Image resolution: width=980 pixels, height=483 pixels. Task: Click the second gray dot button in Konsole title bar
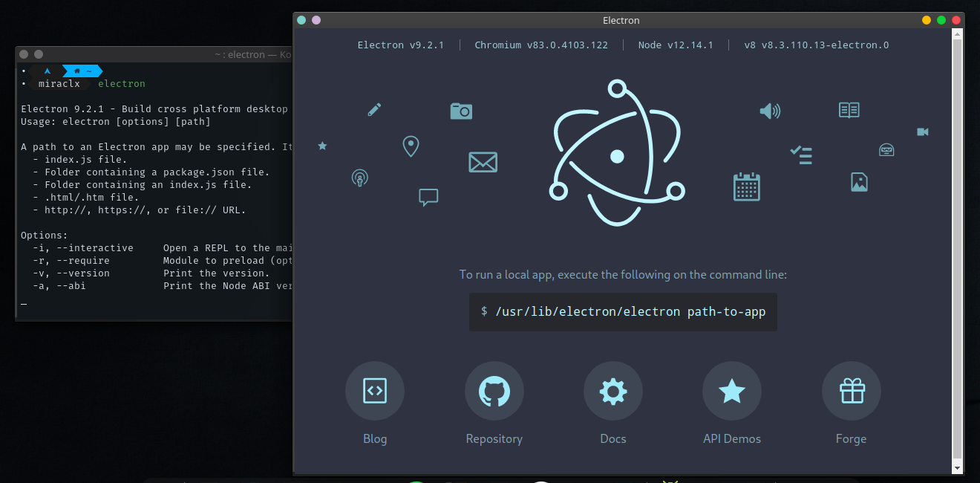pos(39,54)
